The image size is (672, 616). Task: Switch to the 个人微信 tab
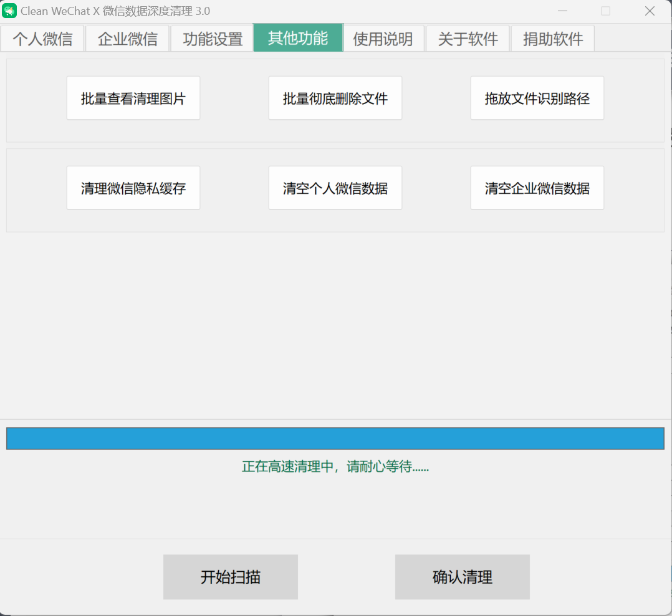coord(42,39)
